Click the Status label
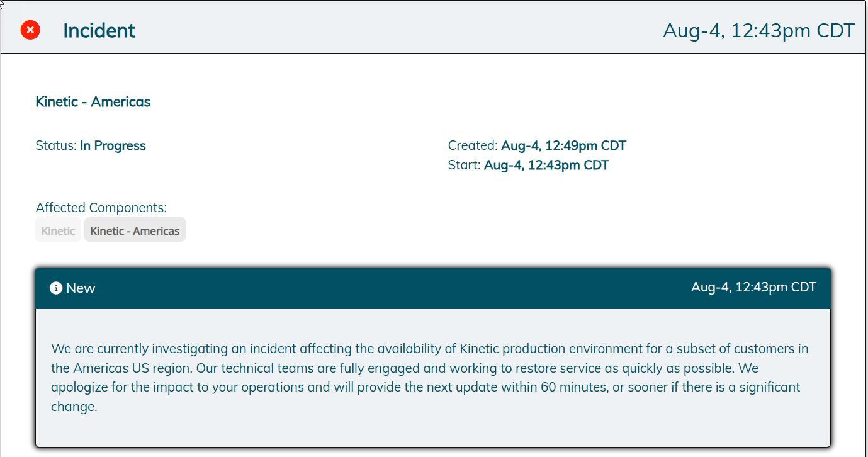Viewport: 868px width, 457px height. 56,145
